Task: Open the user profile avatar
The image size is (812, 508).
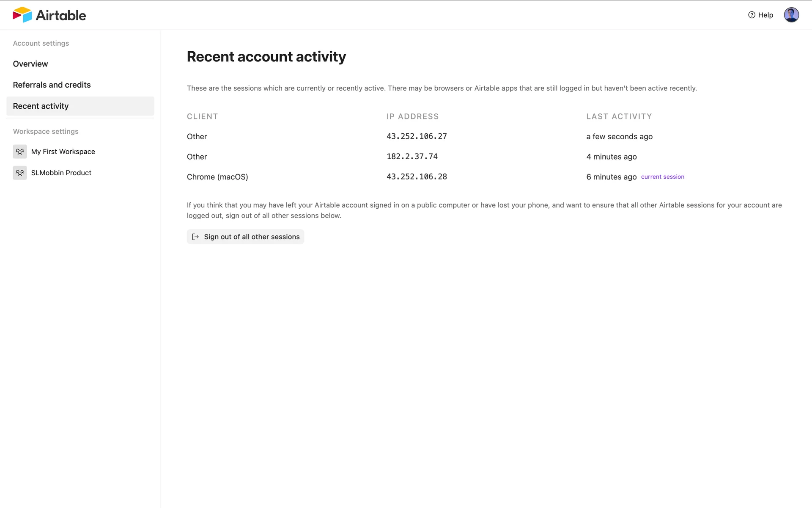Action: [x=791, y=15]
